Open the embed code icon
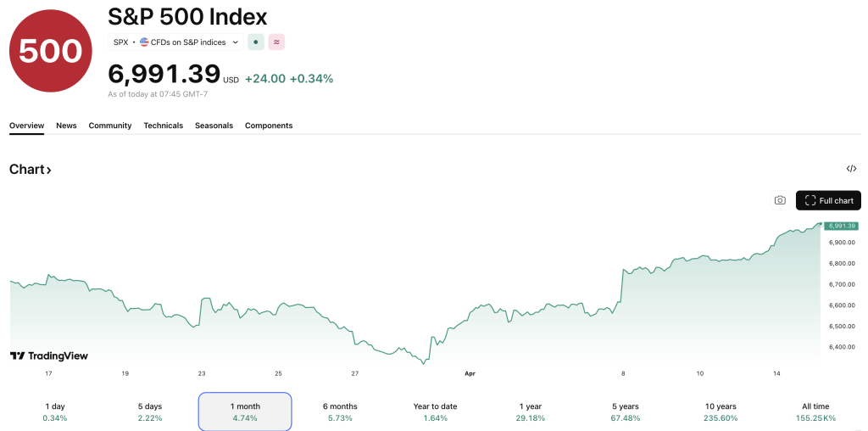 [x=851, y=169]
